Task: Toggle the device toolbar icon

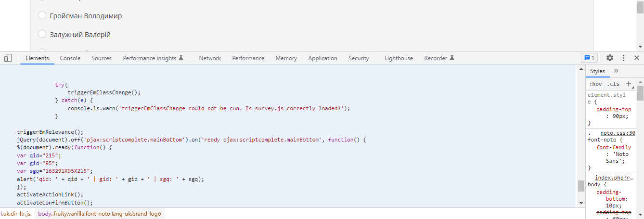Action: [8, 58]
